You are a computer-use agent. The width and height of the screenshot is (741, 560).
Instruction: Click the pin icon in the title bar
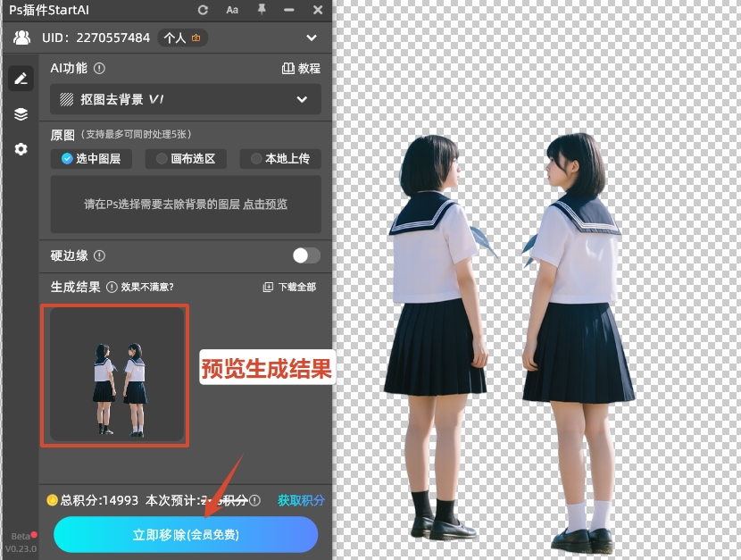[262, 10]
